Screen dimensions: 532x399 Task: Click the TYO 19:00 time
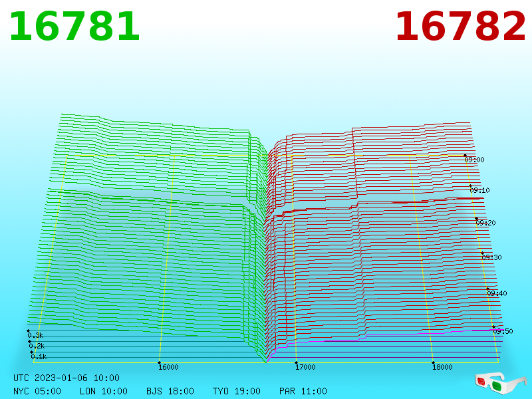point(237,391)
